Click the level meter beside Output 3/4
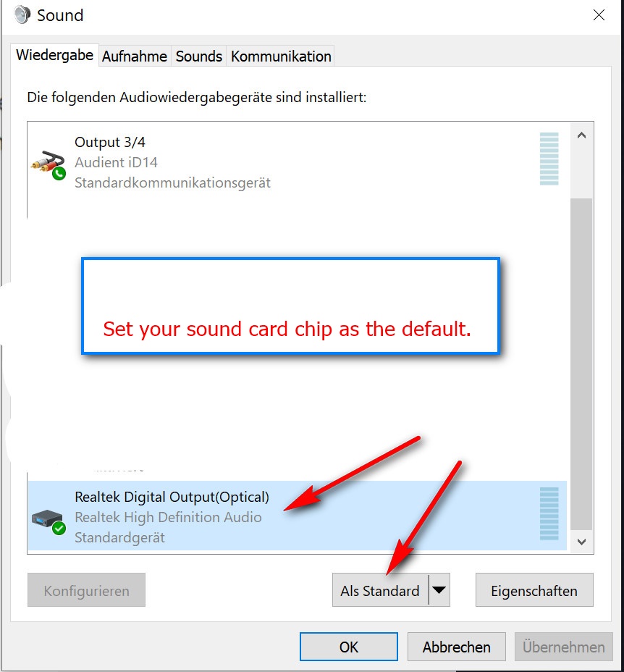The height and width of the screenshot is (672, 624). pyautogui.click(x=549, y=159)
